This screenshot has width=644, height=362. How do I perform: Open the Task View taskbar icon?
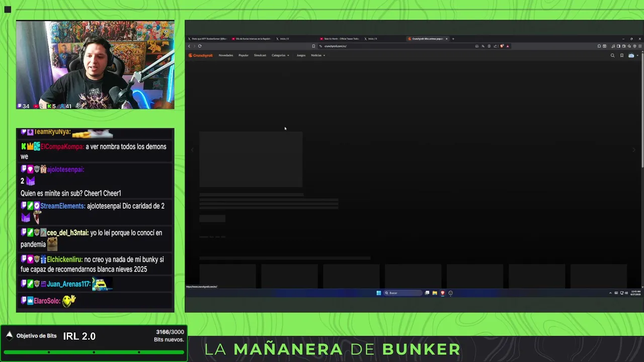427,293
